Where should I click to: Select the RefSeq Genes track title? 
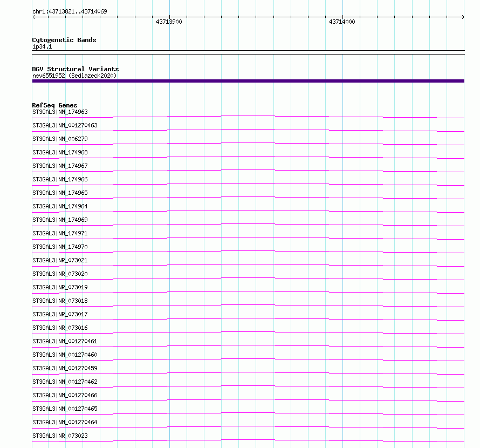55,105
